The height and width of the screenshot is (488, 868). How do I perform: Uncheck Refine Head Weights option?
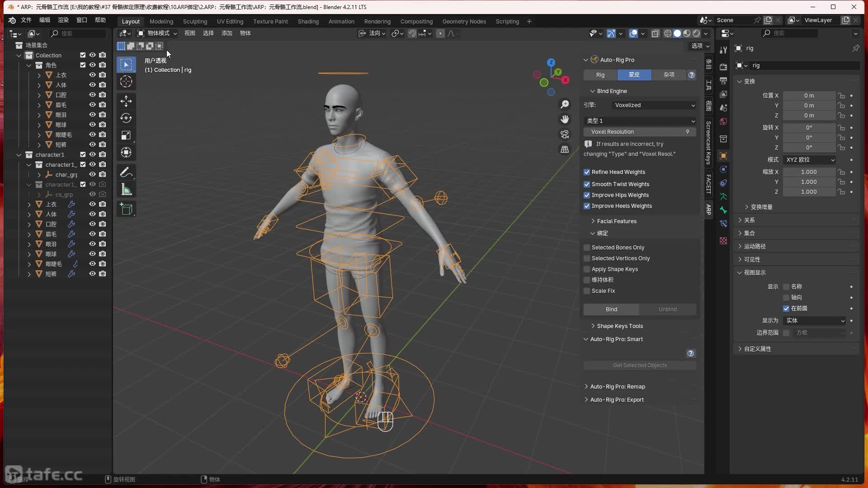pos(587,172)
